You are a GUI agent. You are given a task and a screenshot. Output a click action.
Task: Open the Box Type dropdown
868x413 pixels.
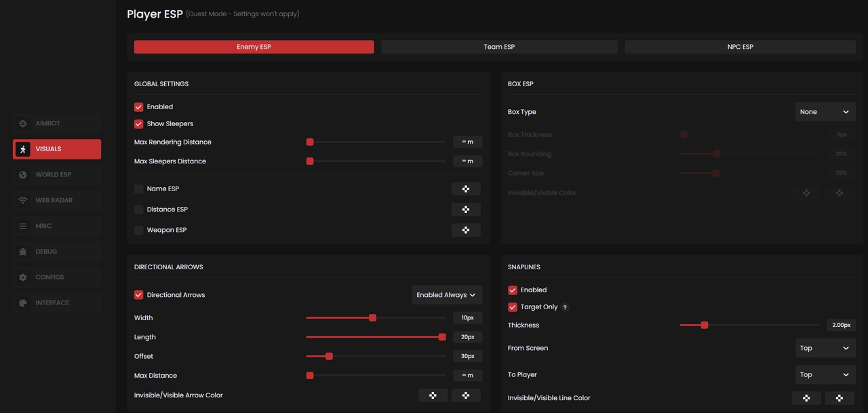825,112
